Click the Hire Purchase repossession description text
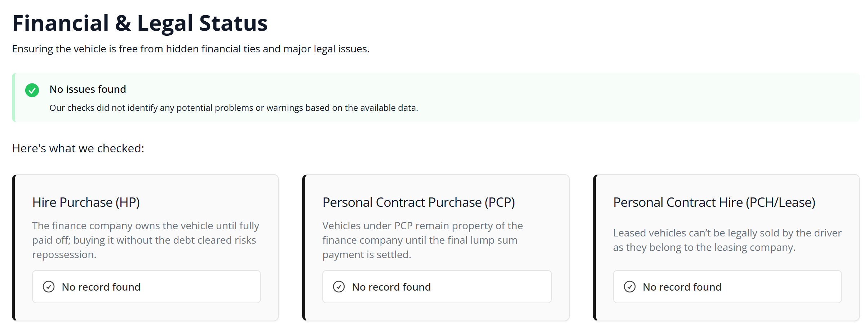The image size is (868, 335). coord(146,240)
